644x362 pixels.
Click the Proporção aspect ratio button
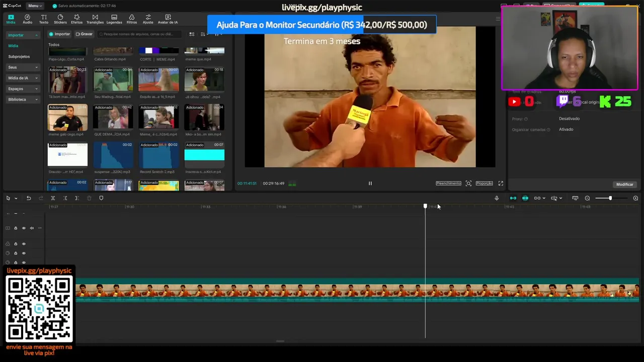[484, 184]
